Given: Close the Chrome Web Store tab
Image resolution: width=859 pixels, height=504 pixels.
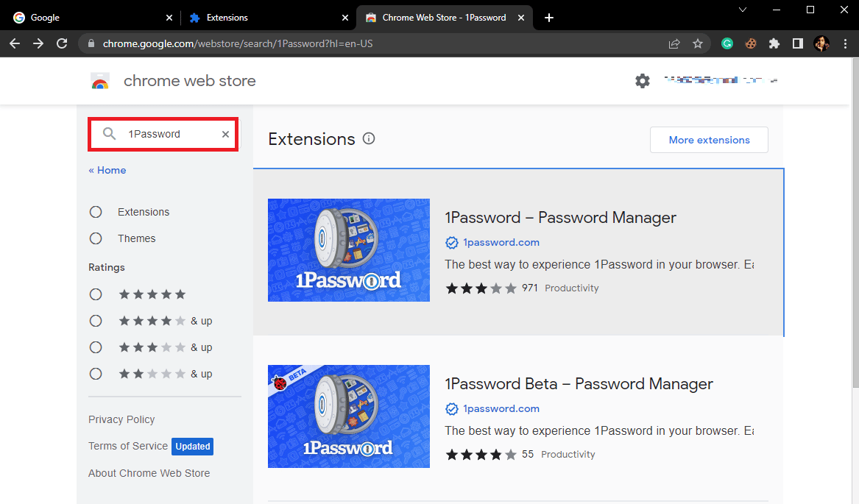Looking at the screenshot, I should tap(521, 18).
